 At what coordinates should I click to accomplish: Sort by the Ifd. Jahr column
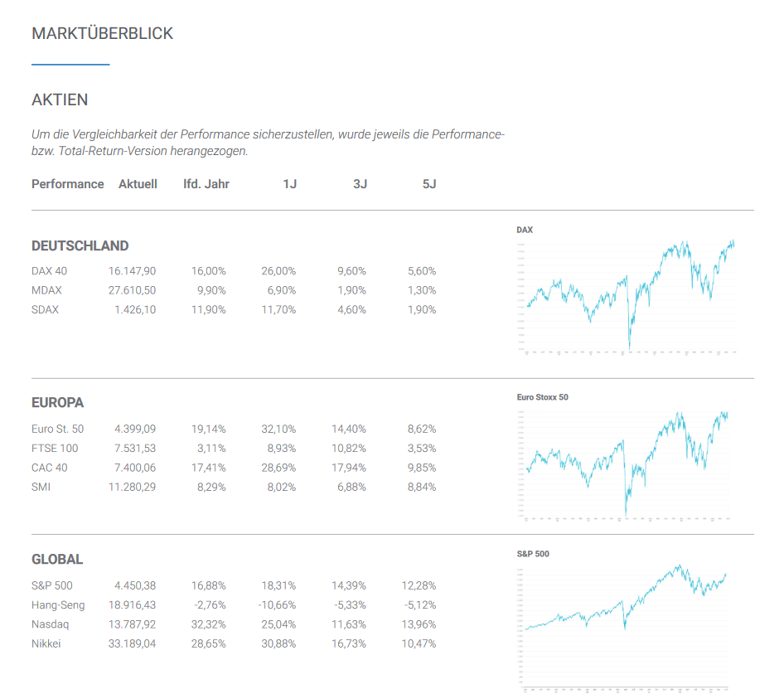[x=206, y=184]
